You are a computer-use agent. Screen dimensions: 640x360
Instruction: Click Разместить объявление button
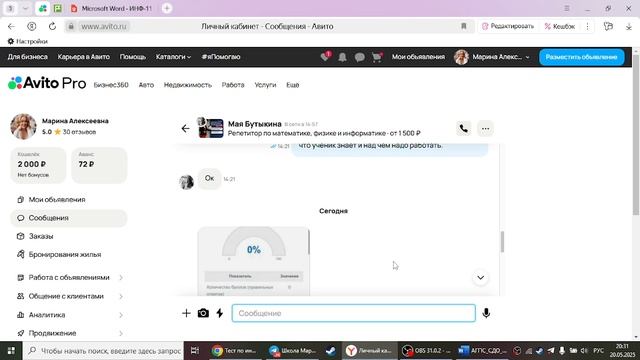click(581, 57)
